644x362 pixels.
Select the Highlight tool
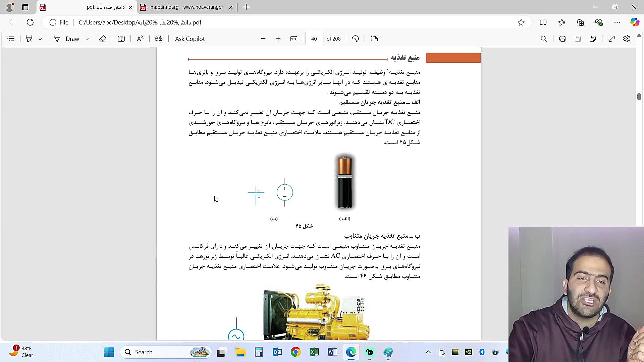coord(29,39)
